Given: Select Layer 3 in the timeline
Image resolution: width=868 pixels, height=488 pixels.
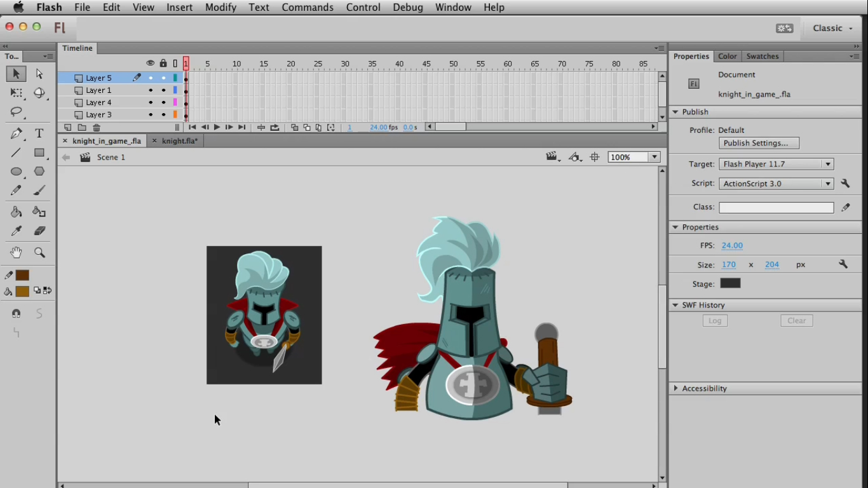Looking at the screenshot, I should (99, 114).
